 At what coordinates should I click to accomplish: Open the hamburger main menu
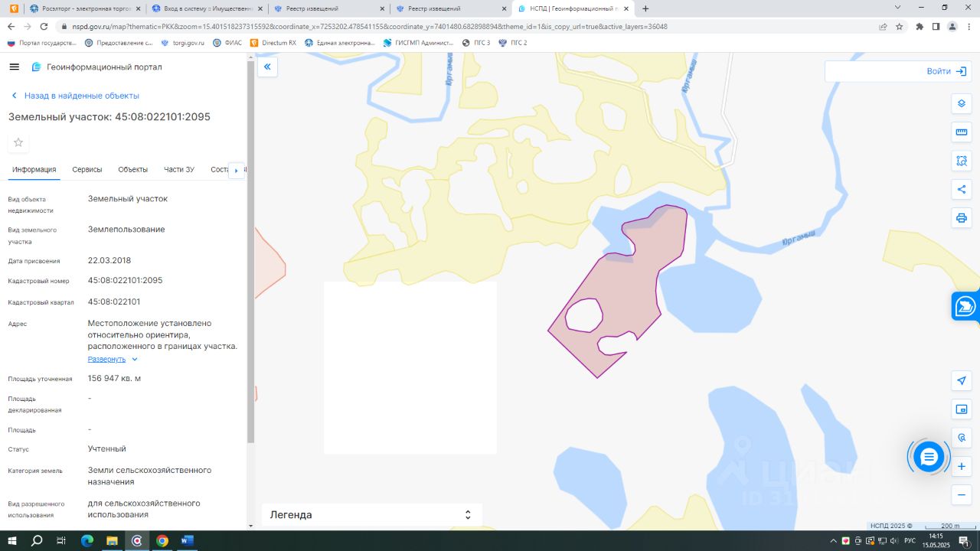click(14, 67)
